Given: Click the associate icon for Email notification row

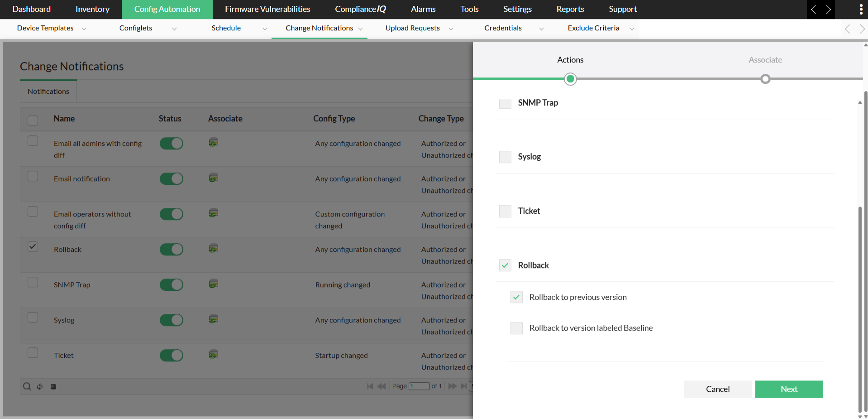Looking at the screenshot, I should pos(214,178).
